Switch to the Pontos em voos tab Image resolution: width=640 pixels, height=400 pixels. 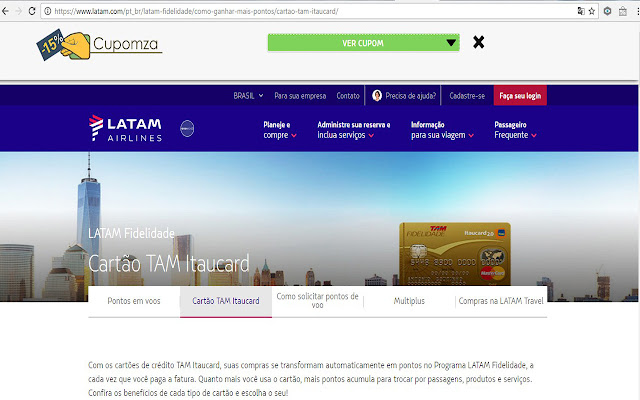tap(134, 301)
